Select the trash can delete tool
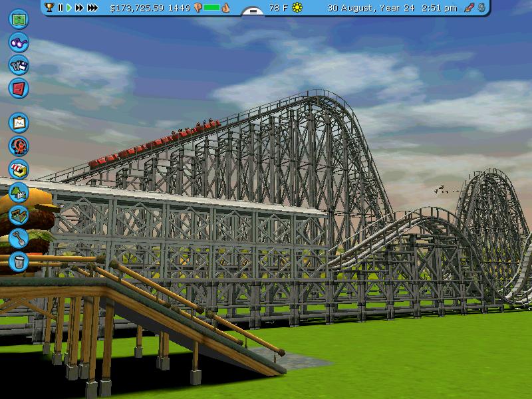 tap(19, 261)
